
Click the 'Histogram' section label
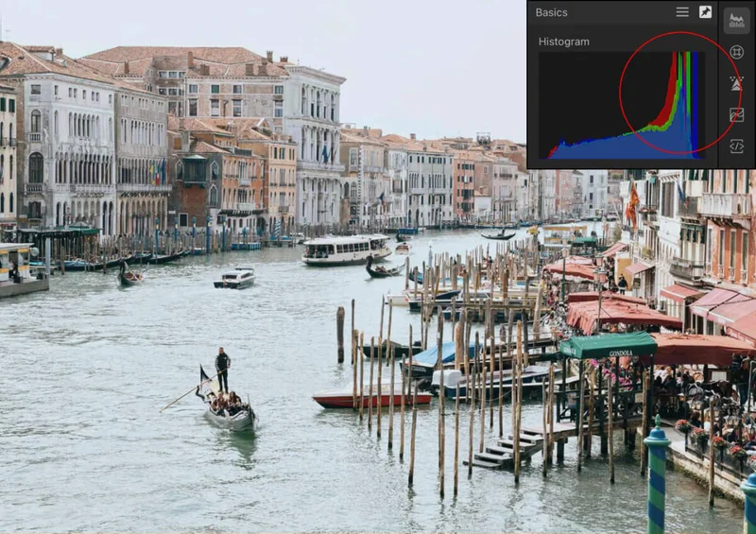point(563,42)
